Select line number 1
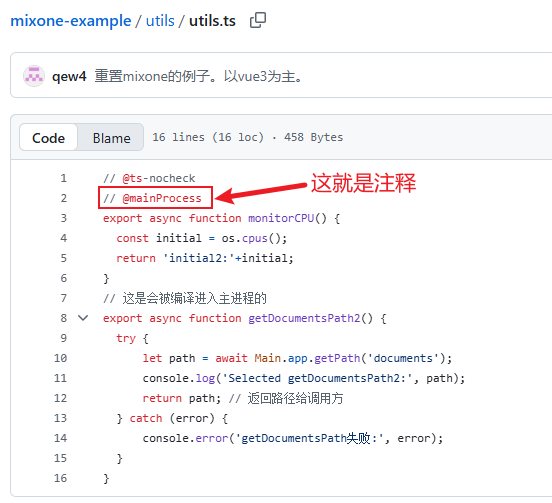This screenshot has width=552, height=503. [63, 178]
